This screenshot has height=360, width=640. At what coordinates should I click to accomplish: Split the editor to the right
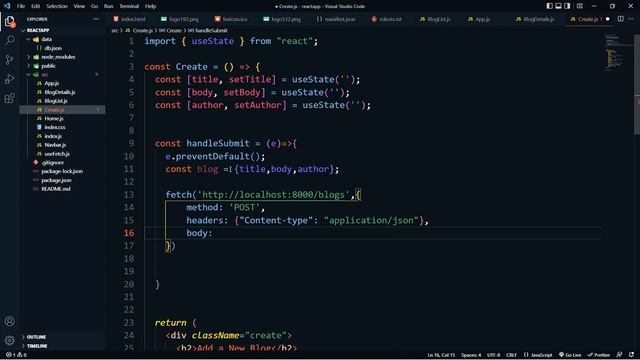point(620,19)
